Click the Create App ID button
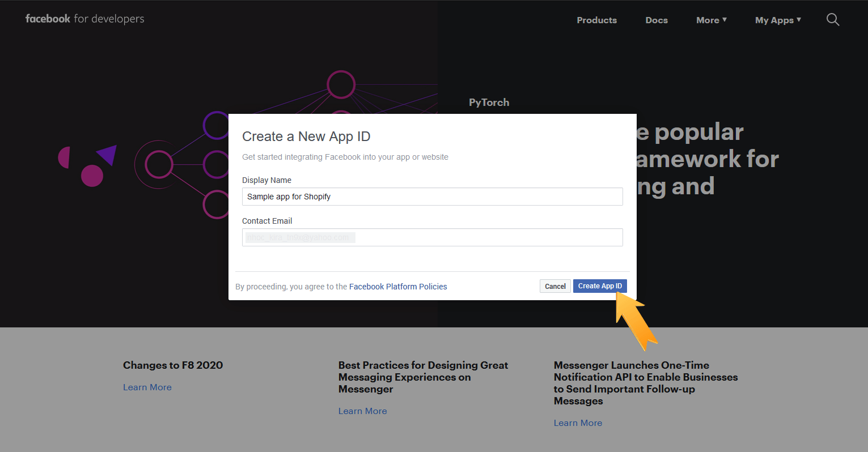The height and width of the screenshot is (452, 868). pyautogui.click(x=600, y=286)
